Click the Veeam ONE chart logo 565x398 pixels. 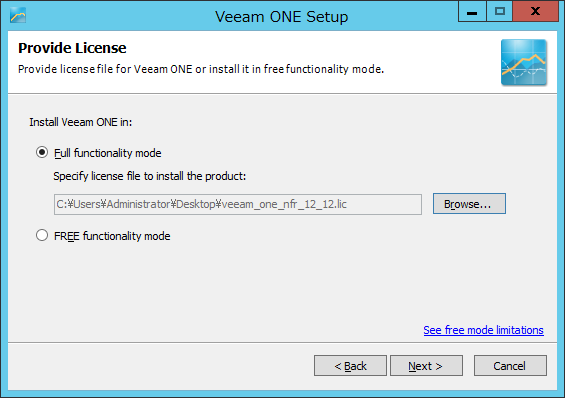click(524, 62)
